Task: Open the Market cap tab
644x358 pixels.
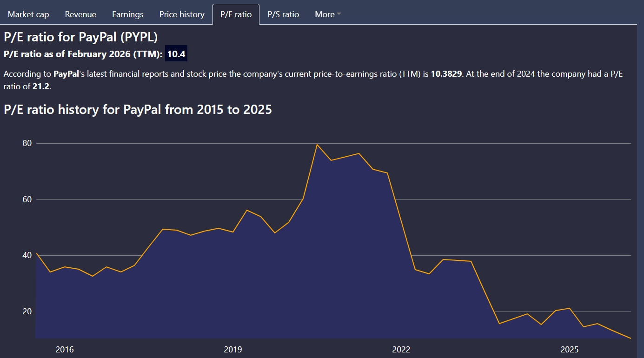Action: (28, 14)
